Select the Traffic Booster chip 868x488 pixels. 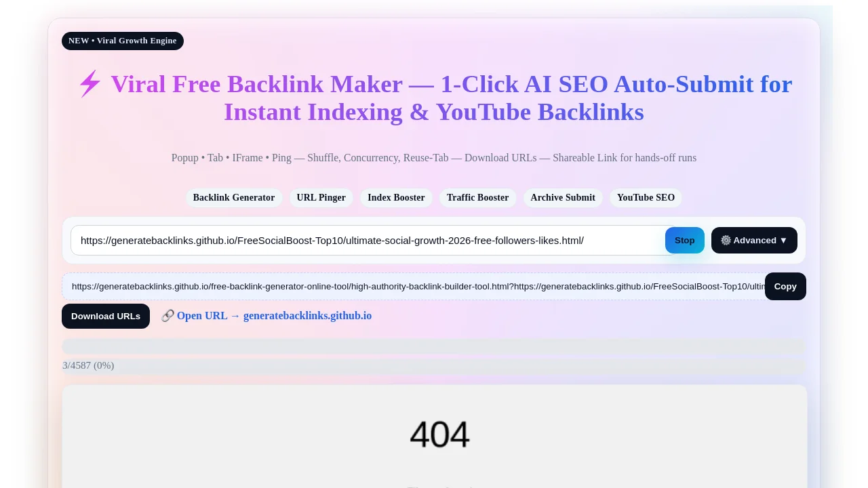tap(478, 198)
